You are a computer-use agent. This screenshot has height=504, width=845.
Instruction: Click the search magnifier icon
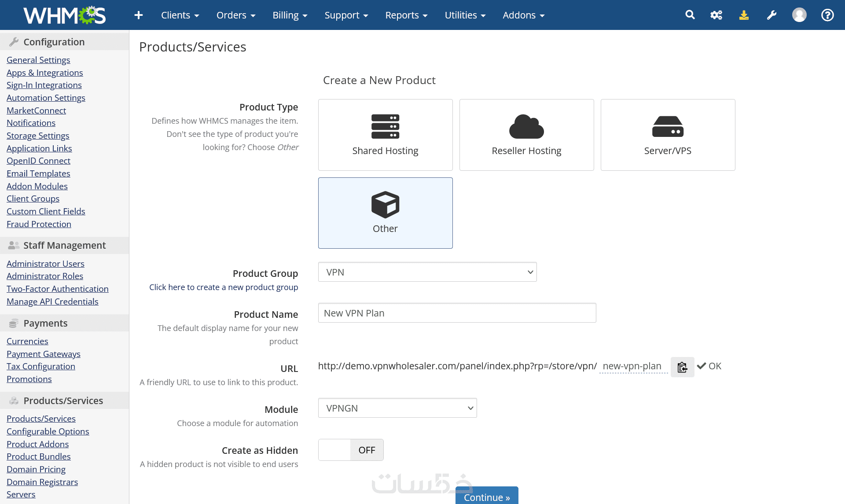coord(690,15)
